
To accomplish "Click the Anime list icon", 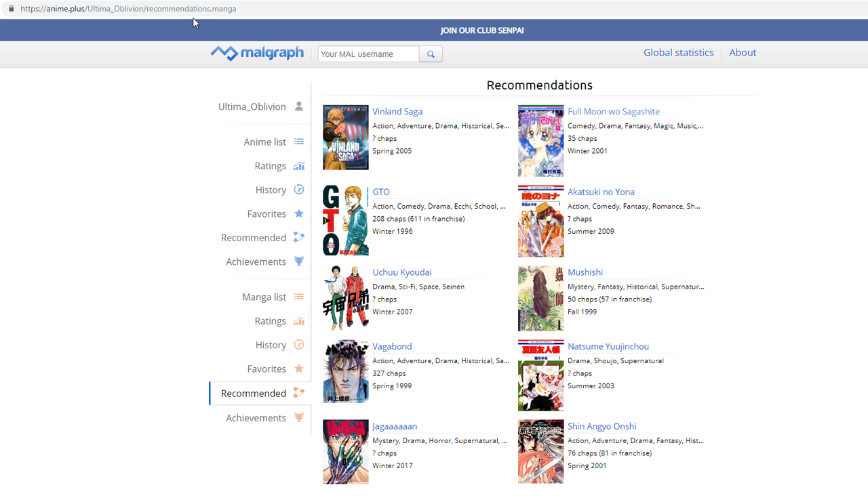I will coord(299,142).
